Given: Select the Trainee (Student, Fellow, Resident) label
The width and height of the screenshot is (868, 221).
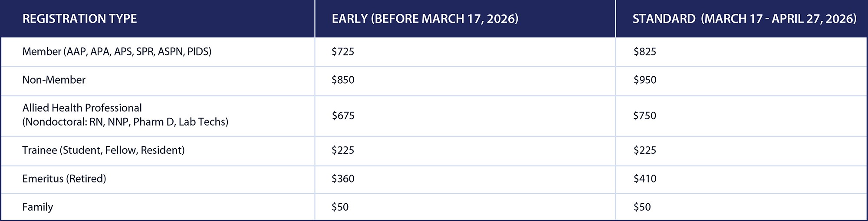Looking at the screenshot, I should tap(103, 150).
